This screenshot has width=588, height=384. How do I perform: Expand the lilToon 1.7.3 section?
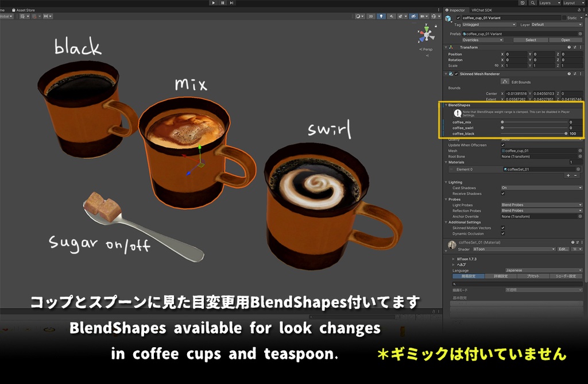[x=453, y=259]
